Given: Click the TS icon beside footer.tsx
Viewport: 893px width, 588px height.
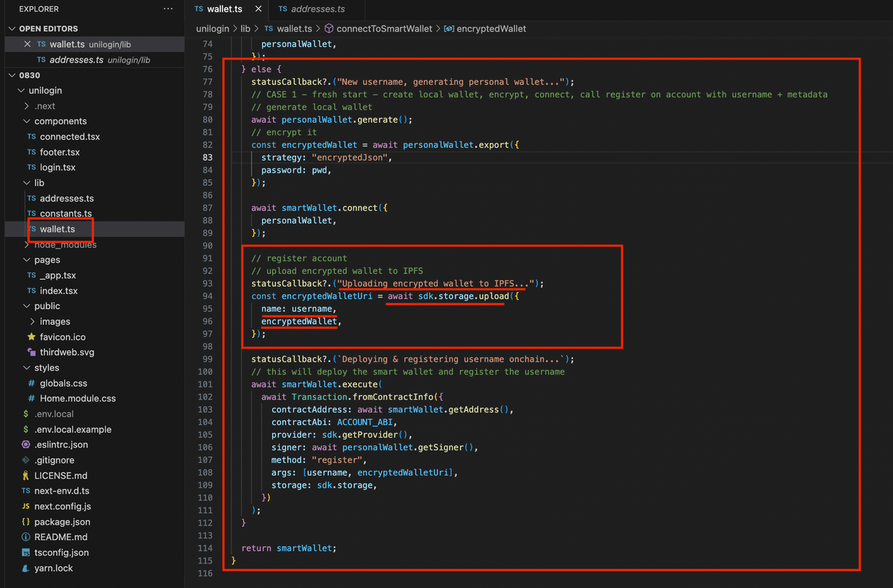Looking at the screenshot, I should coord(31,152).
